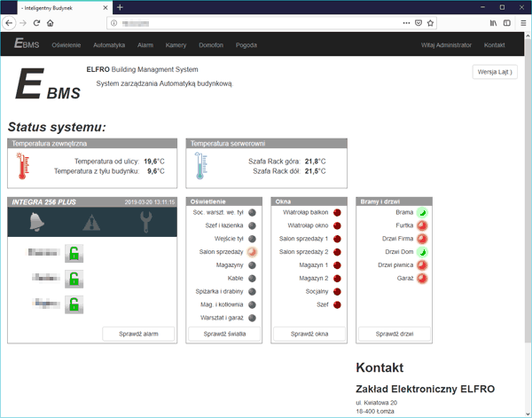Open the Oświetlenie menu in navbar

click(x=66, y=44)
